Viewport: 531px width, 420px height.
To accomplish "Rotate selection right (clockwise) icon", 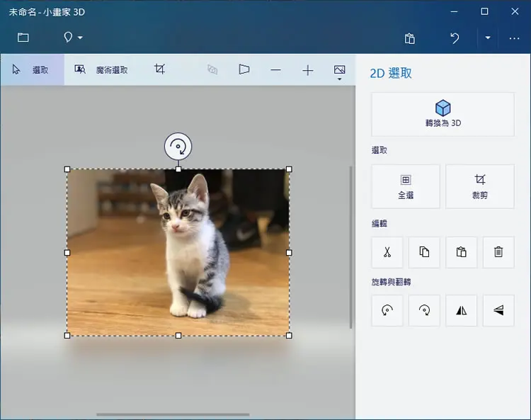I will 424,311.
